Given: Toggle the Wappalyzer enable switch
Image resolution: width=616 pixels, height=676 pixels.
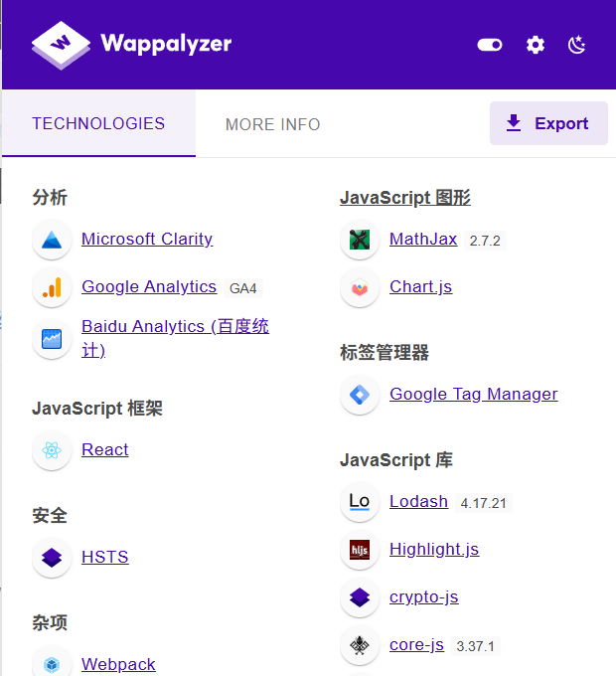Looking at the screenshot, I should coord(490,45).
